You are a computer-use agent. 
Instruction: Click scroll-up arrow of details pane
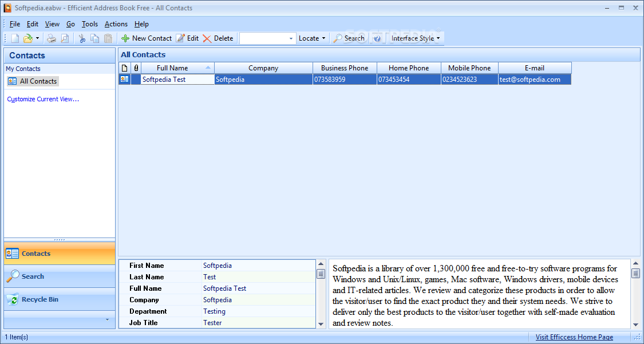point(321,264)
